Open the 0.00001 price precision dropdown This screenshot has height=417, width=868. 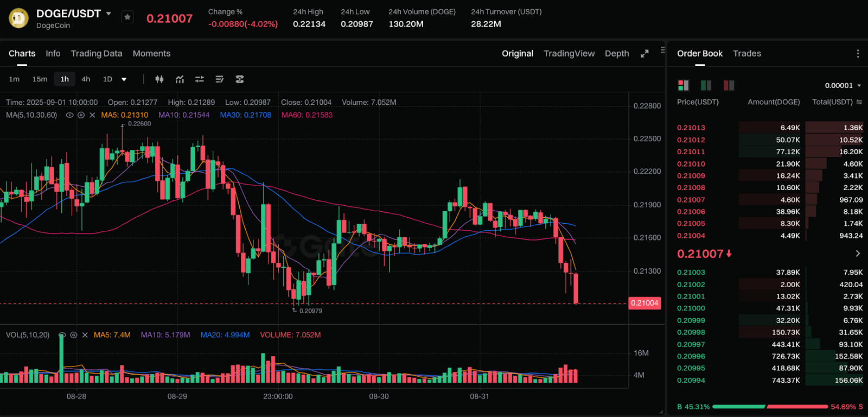point(843,85)
